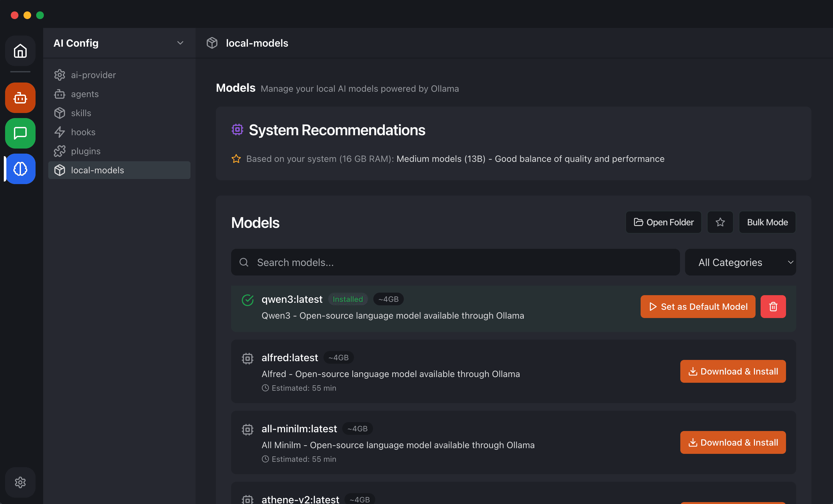Image resolution: width=833 pixels, height=504 pixels.
Task: Select the blue brain AI Config icon
Action: (20, 169)
